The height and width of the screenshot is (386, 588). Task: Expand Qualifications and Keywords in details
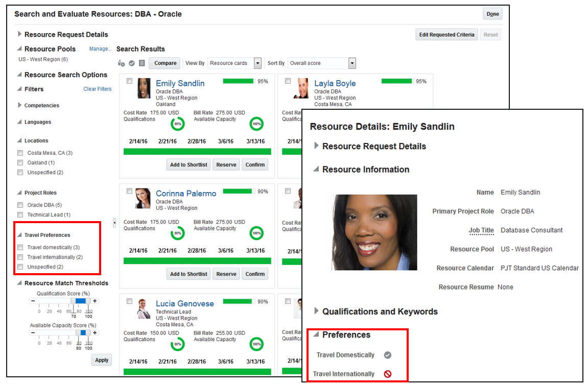point(316,311)
